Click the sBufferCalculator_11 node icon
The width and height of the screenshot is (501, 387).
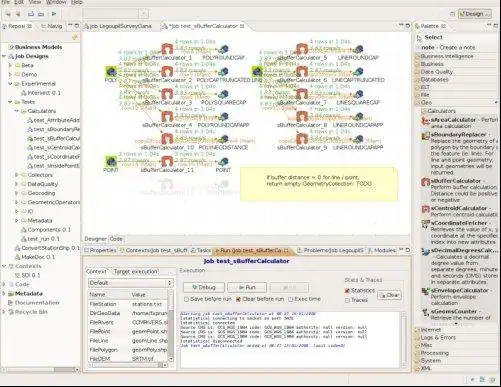click(167, 162)
